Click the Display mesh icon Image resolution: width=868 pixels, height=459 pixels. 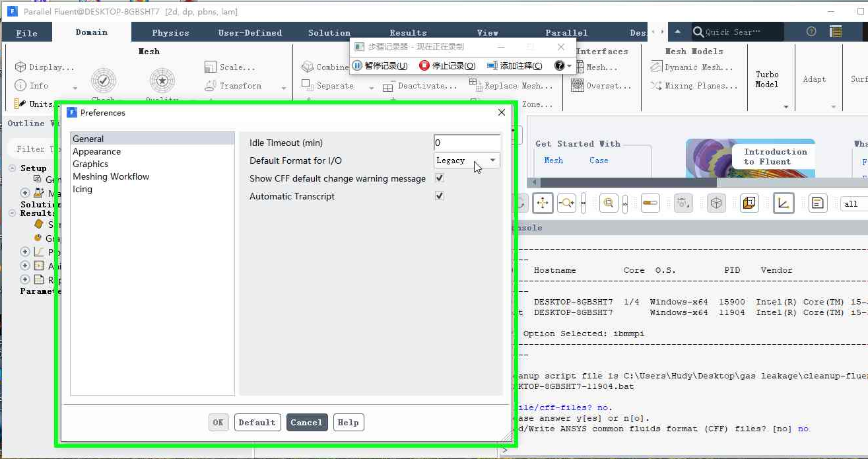[20, 67]
